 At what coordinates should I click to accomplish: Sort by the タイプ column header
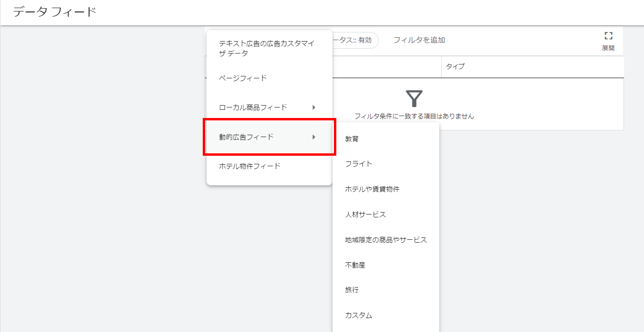[455, 66]
